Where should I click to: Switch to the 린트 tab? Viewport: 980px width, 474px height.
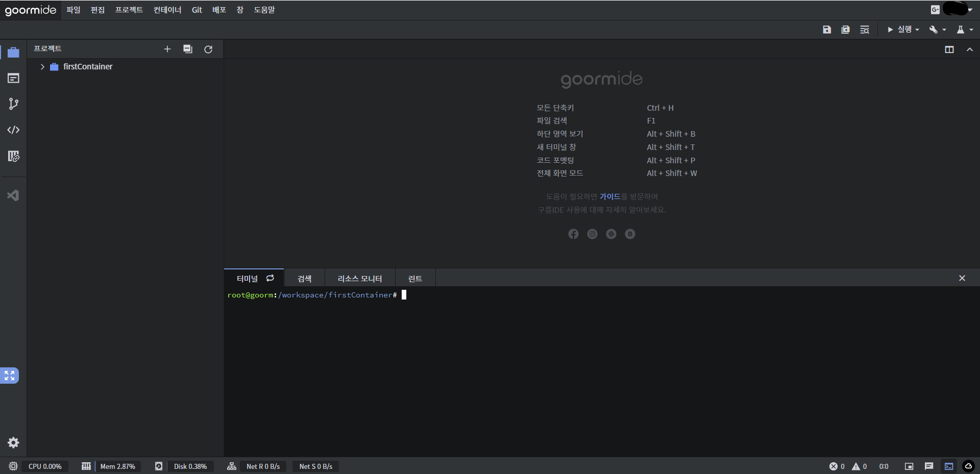click(415, 279)
